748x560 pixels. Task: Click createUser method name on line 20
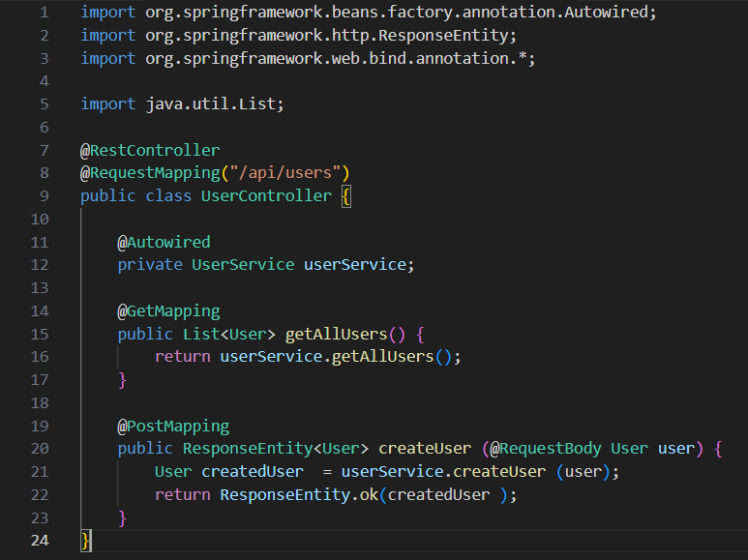pyautogui.click(x=424, y=449)
